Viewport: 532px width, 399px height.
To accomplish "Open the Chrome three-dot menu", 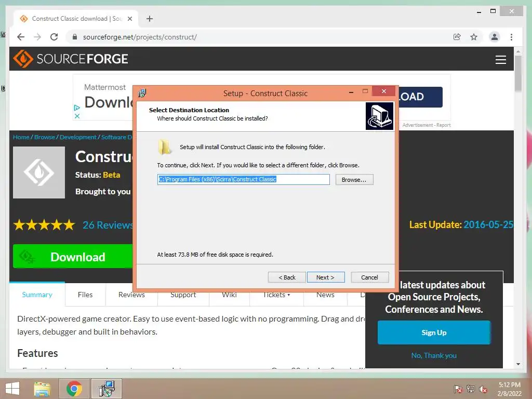I will click(x=511, y=37).
